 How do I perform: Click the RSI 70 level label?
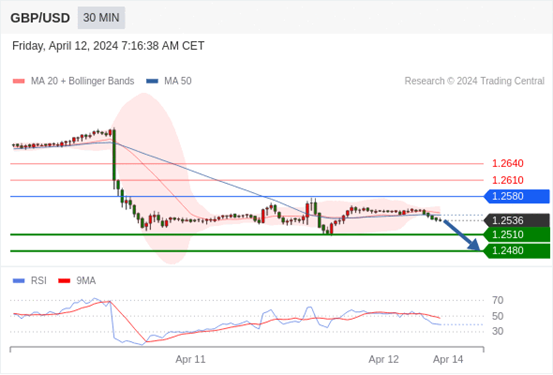[x=498, y=301]
